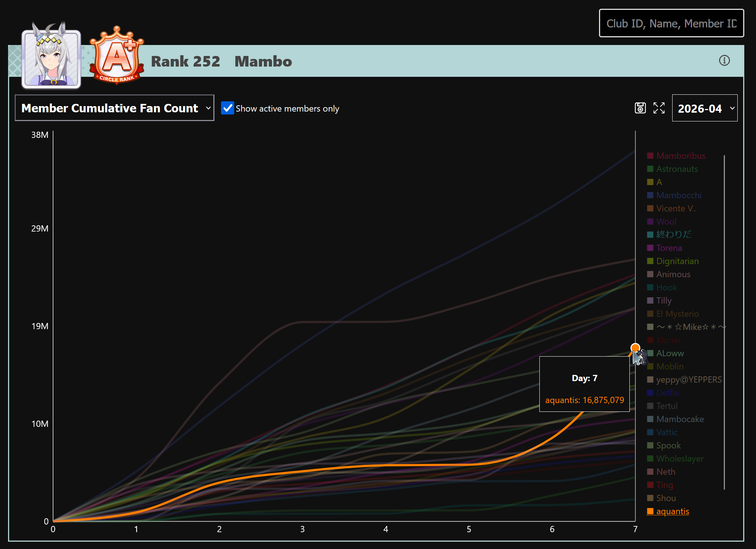Uncheck Show active members only
Image resolution: width=756 pixels, height=549 pixels.
click(x=227, y=108)
